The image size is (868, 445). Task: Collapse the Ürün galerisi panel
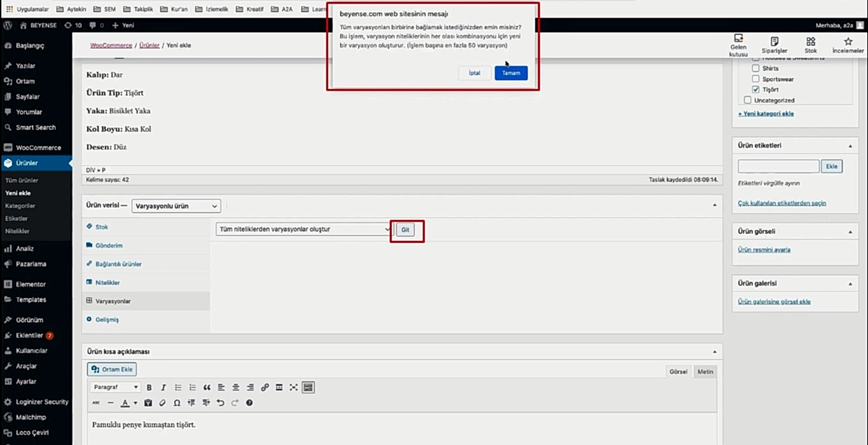(x=850, y=284)
